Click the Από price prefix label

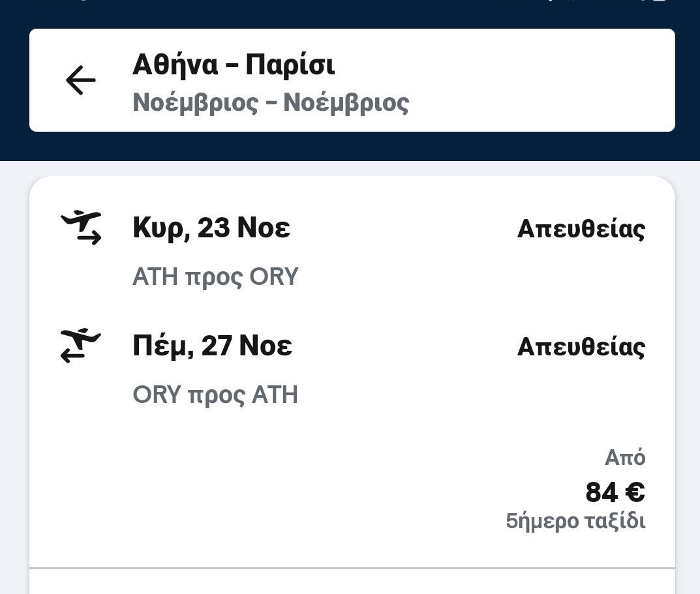[624, 458]
